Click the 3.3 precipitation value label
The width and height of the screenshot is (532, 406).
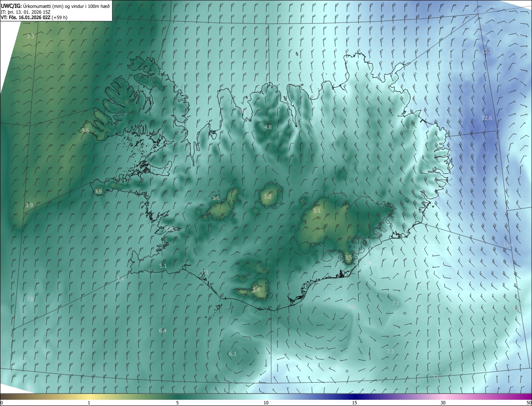(x=30, y=37)
